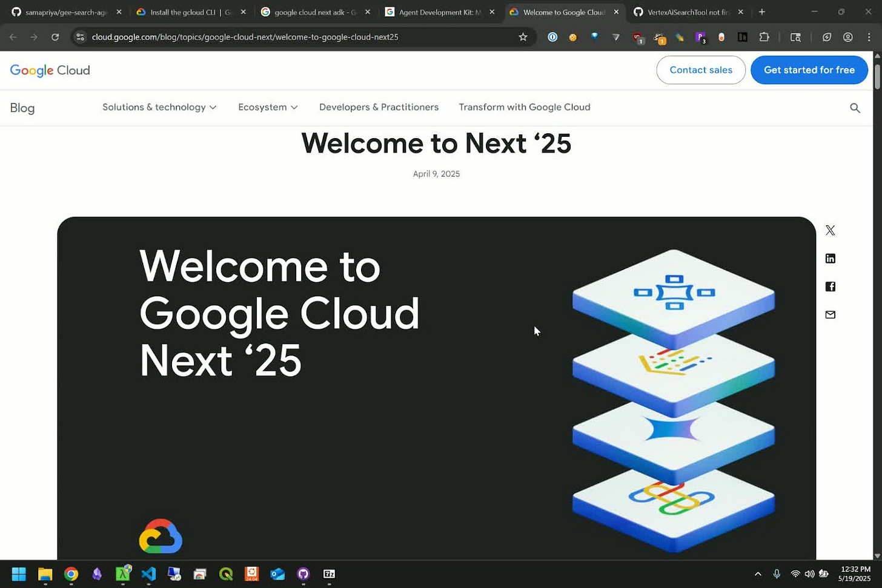Viewport: 882px width, 588px height.
Task: Click the Contact sales button
Action: pyautogui.click(x=701, y=70)
